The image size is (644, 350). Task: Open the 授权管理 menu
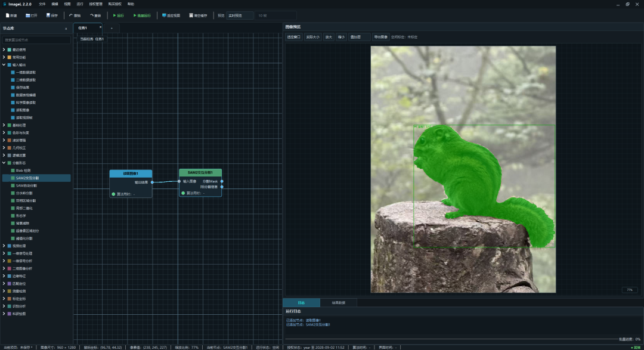[95, 4]
